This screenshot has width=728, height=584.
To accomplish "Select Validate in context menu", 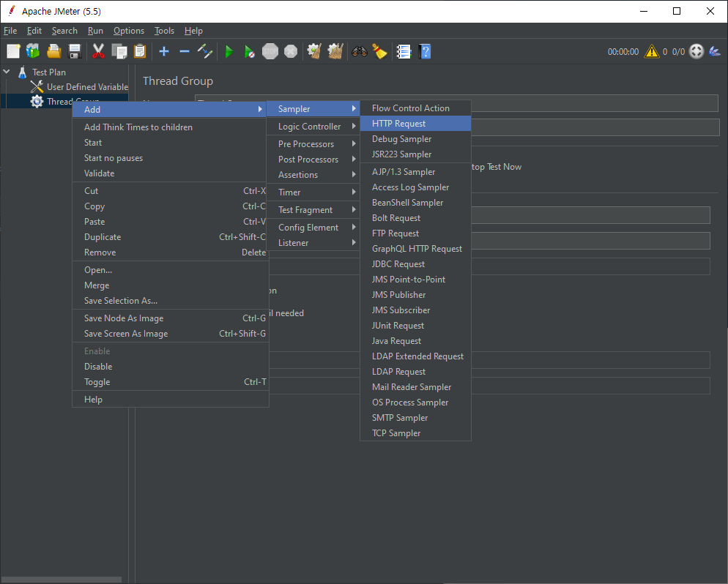I will tap(171, 173).
